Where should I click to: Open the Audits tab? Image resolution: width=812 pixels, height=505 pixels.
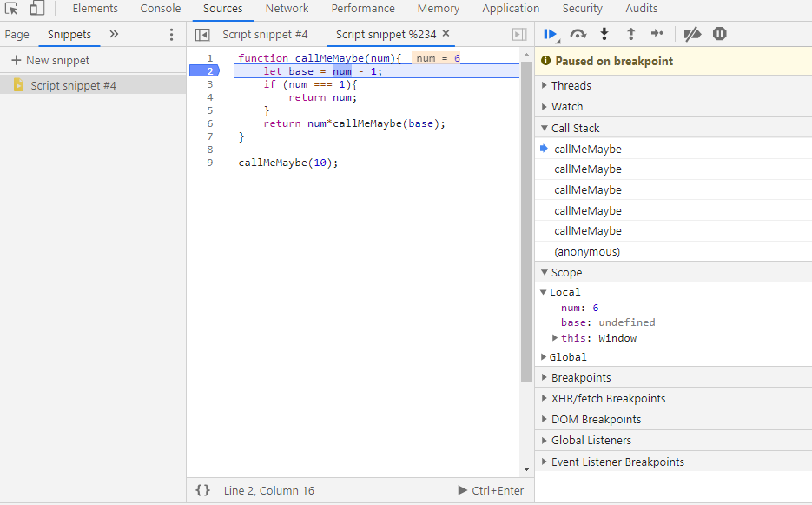tap(642, 9)
